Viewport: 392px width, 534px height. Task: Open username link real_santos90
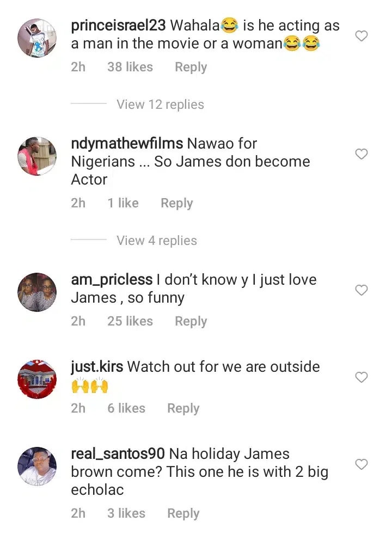(x=118, y=454)
